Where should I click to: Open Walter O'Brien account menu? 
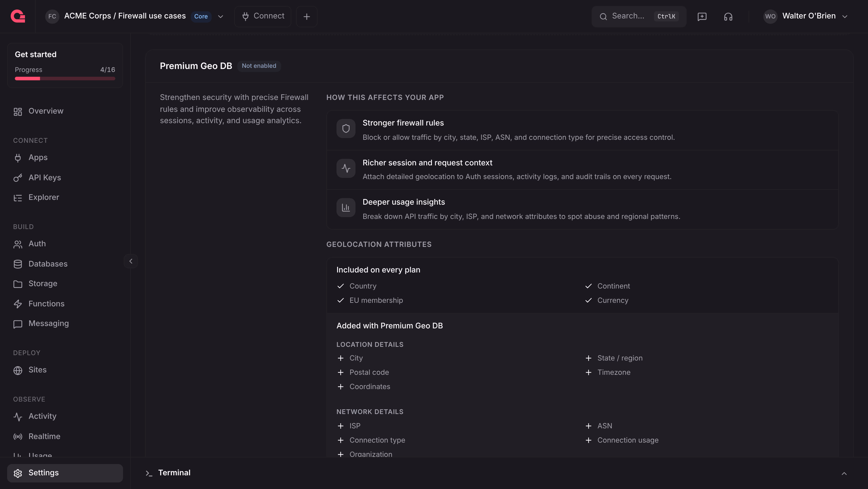pos(806,16)
